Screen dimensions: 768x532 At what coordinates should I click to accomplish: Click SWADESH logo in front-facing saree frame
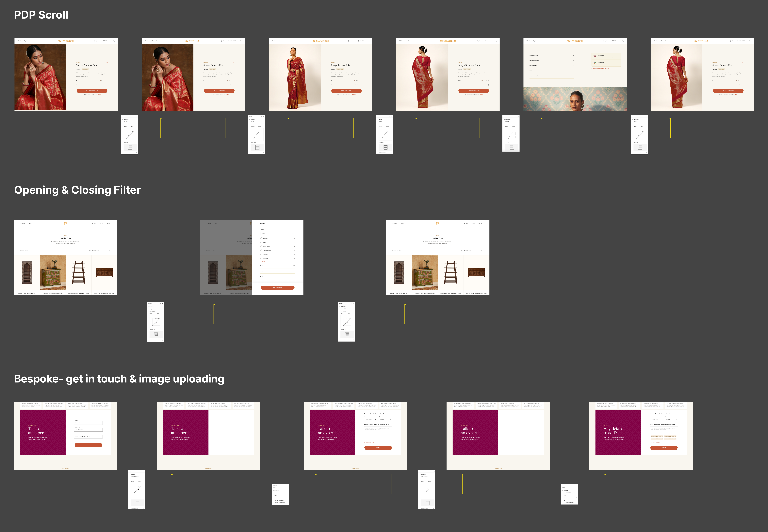coord(321,41)
